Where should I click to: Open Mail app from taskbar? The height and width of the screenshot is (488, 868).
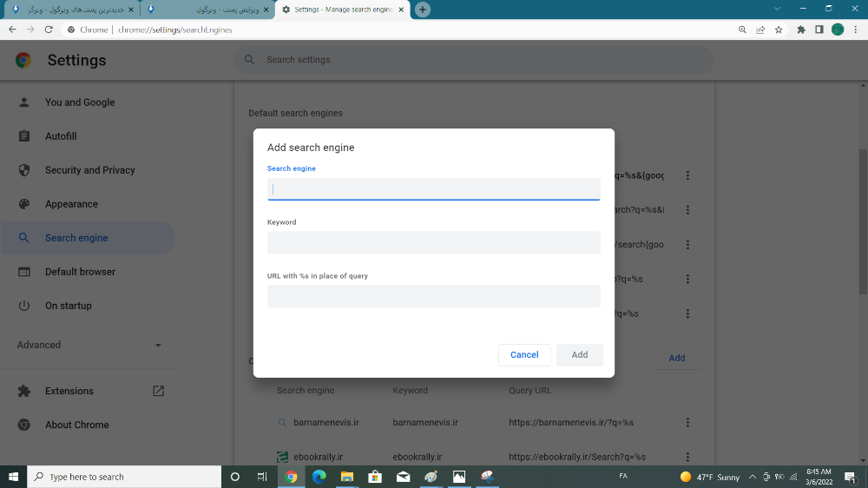(403, 477)
